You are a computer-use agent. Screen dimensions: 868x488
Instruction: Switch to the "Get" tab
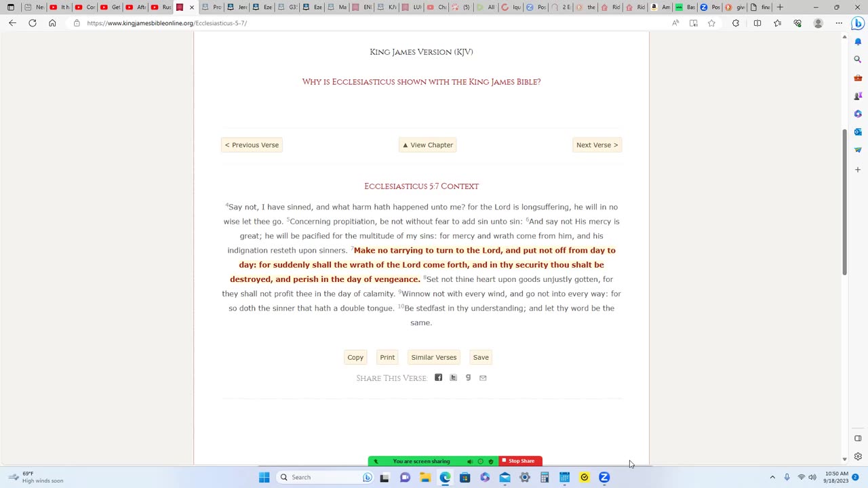110,7
